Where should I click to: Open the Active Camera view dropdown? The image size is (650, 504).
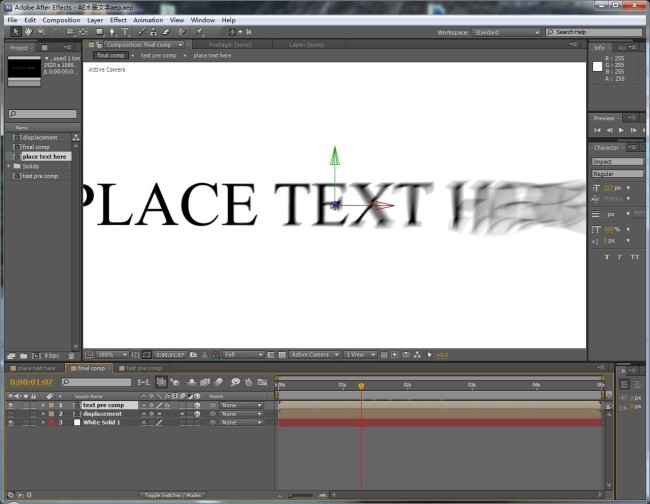pos(315,355)
